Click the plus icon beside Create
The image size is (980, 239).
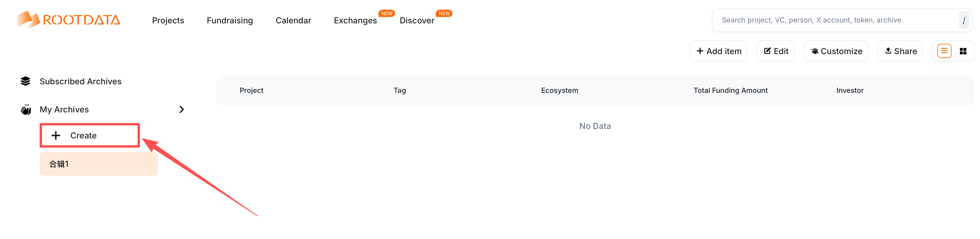pos(56,135)
